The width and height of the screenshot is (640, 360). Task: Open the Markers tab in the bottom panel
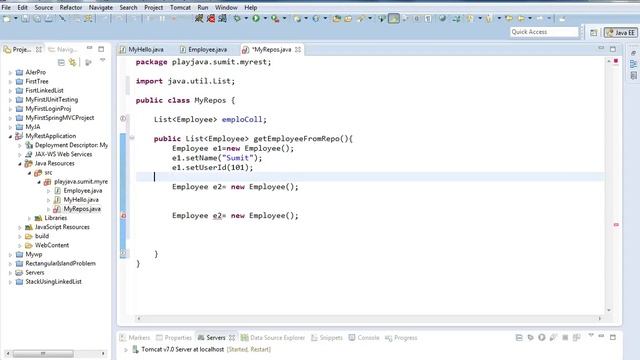tap(135, 338)
